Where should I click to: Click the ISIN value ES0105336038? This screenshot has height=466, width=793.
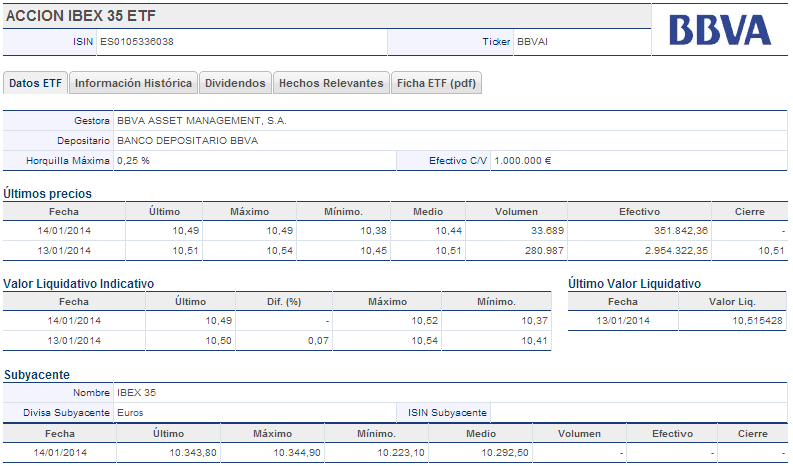(x=137, y=41)
